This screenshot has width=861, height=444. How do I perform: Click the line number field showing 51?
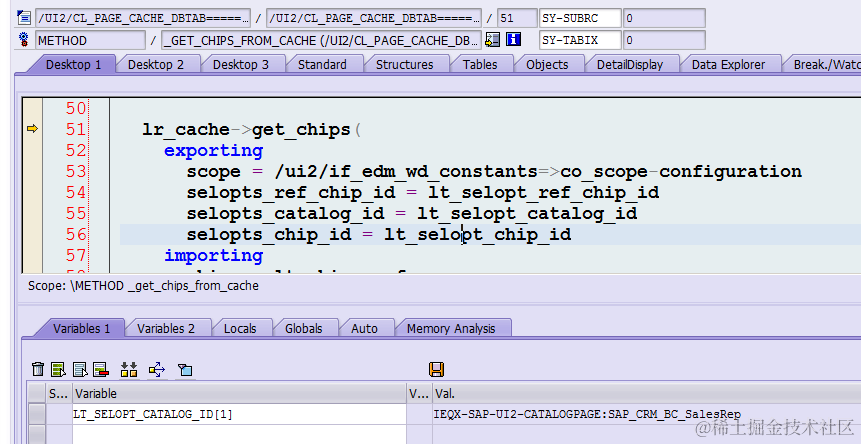(517, 18)
